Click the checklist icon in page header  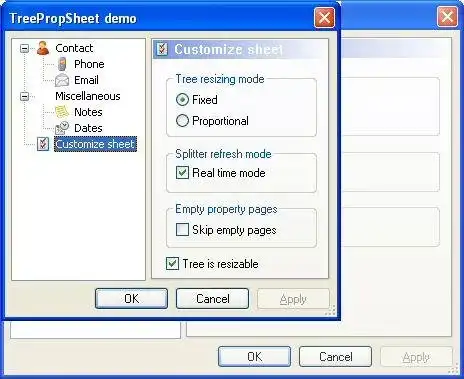162,49
